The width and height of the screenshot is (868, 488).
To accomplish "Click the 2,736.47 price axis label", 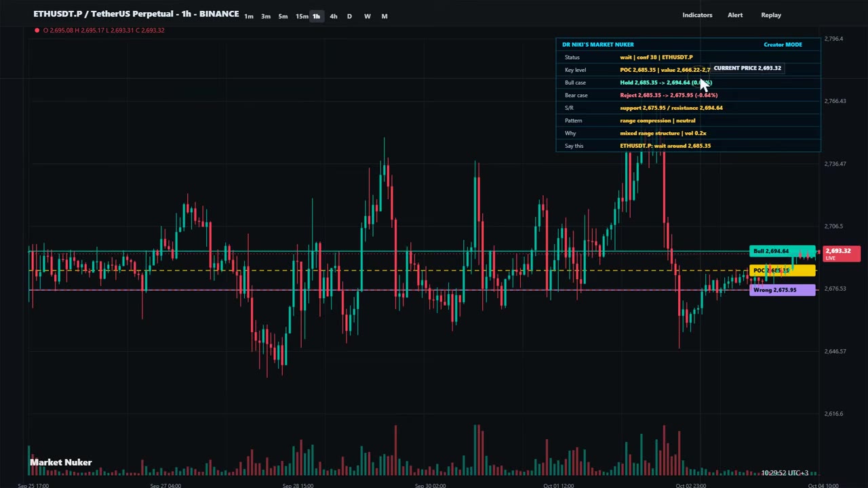I will (835, 163).
